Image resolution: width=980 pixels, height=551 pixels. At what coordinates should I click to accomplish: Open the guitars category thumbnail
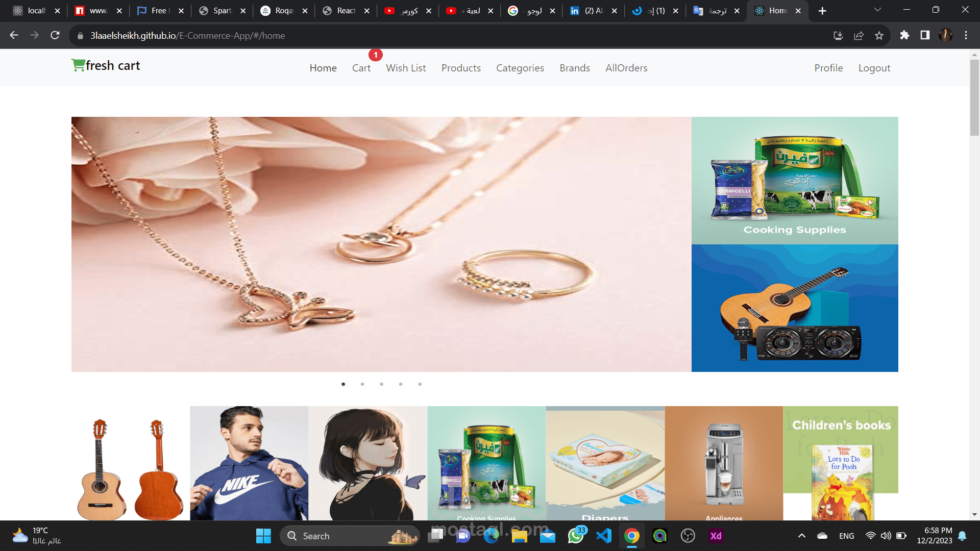[x=131, y=463]
